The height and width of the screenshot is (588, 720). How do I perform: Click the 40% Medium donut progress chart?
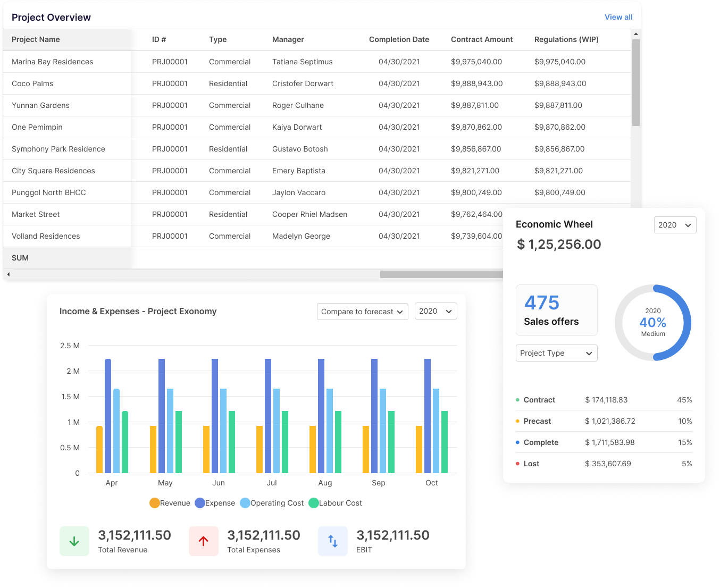pyautogui.click(x=652, y=323)
